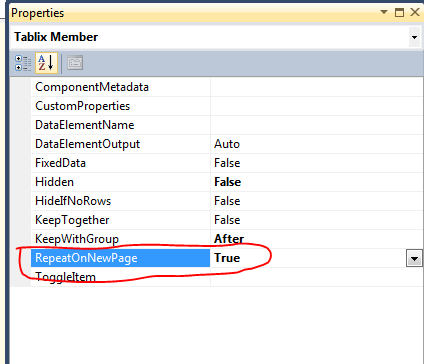Click the False value of FixedData
424x364 pixels.
click(227, 163)
